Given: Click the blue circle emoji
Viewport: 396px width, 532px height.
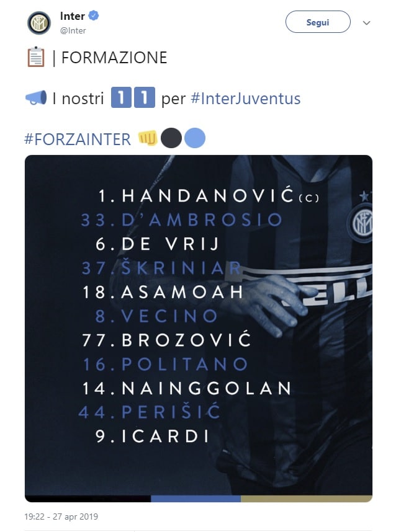Looking at the screenshot, I should (195, 138).
